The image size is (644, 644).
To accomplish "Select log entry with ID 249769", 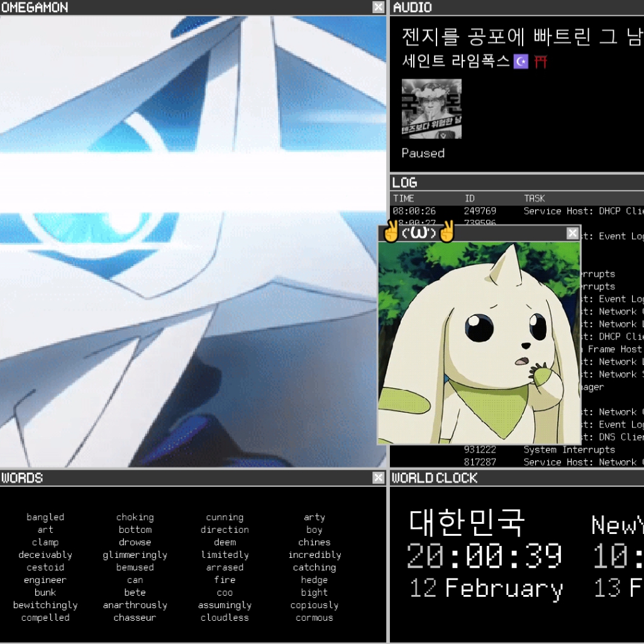I will click(517, 211).
